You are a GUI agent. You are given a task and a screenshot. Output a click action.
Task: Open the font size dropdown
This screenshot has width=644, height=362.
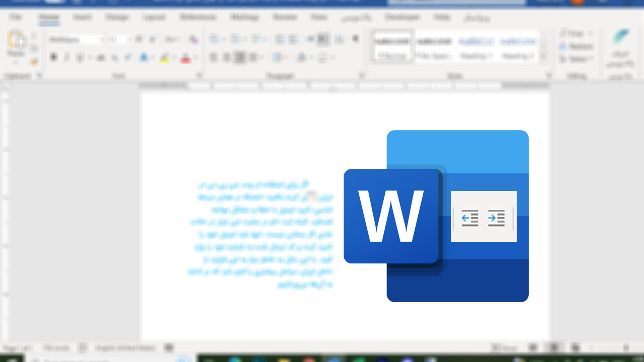[129, 39]
